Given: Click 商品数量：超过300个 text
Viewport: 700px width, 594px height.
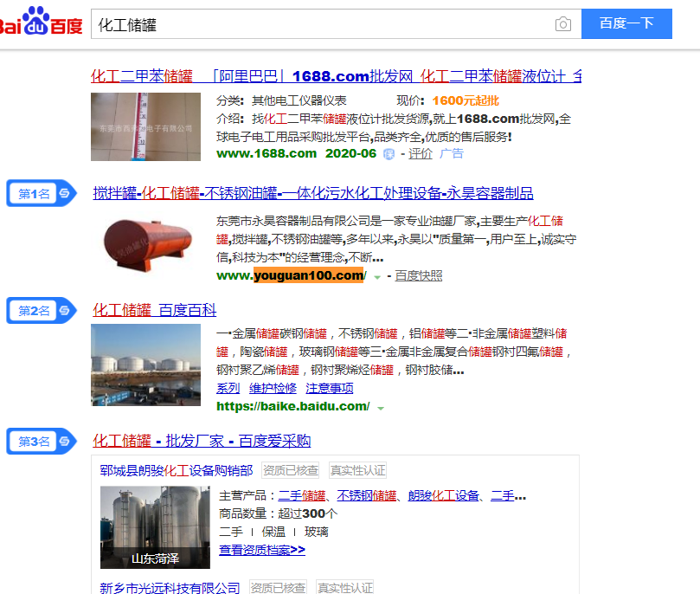Looking at the screenshot, I should [x=278, y=513].
